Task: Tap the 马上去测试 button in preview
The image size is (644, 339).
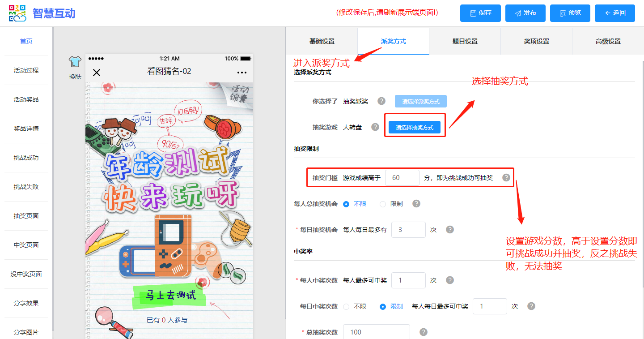Action: (x=170, y=296)
